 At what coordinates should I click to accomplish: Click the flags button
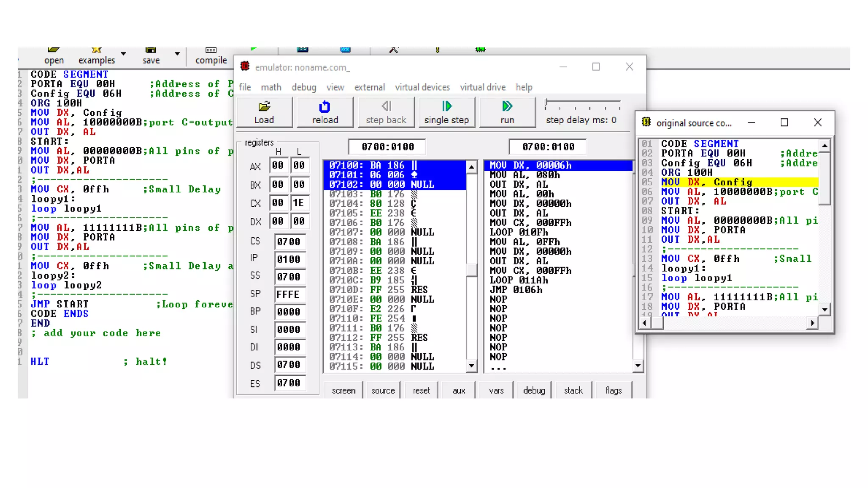pos(613,391)
